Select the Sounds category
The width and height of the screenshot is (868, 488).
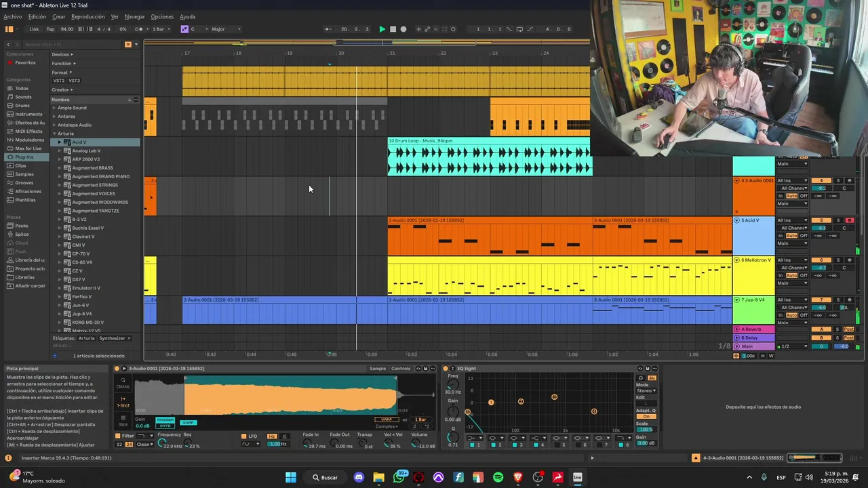(23, 97)
